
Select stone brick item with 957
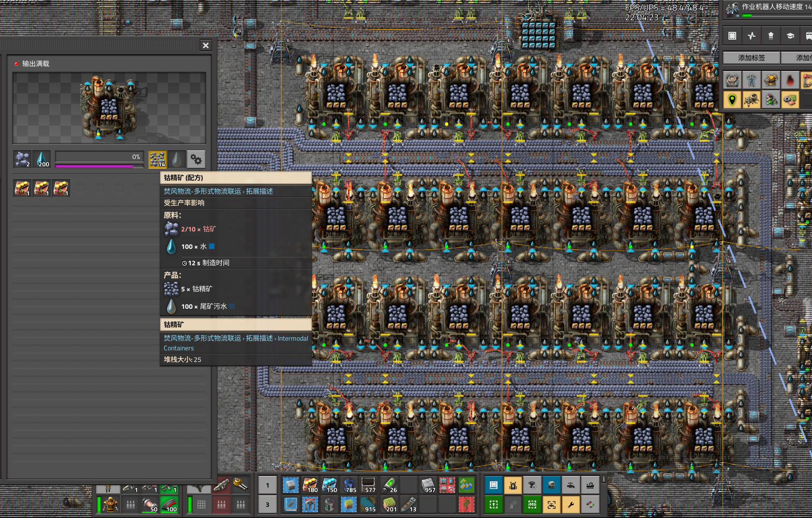428,485
